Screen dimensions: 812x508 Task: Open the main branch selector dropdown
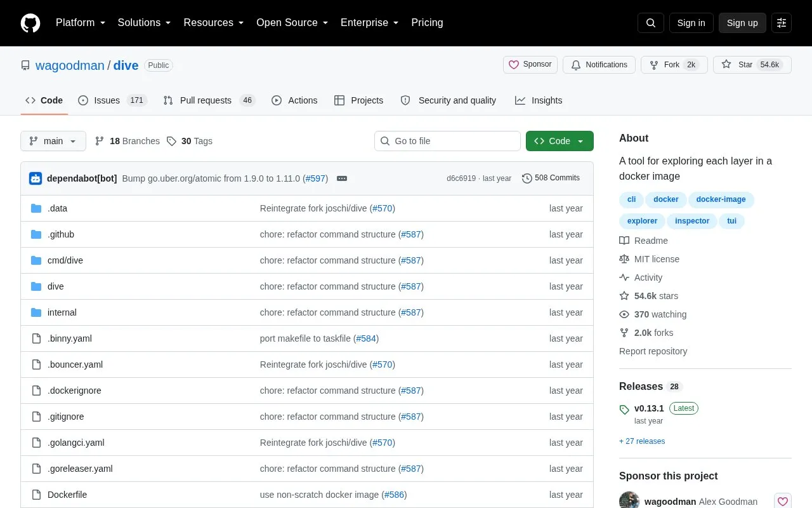tap(53, 141)
